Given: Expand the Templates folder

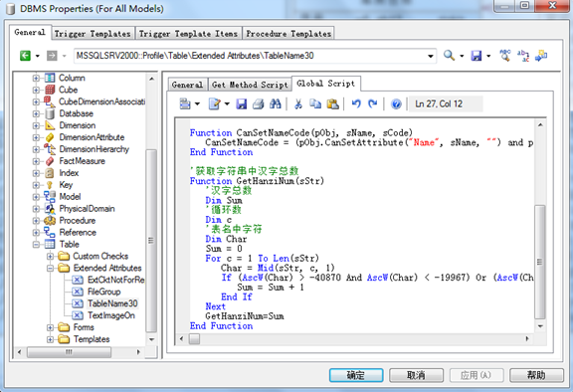Looking at the screenshot, I should (x=50, y=339).
